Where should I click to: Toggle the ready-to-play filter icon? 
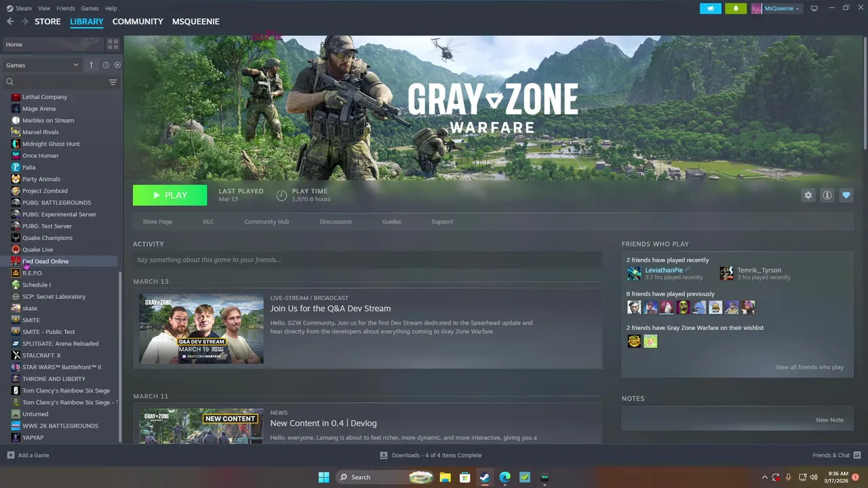[x=117, y=65]
